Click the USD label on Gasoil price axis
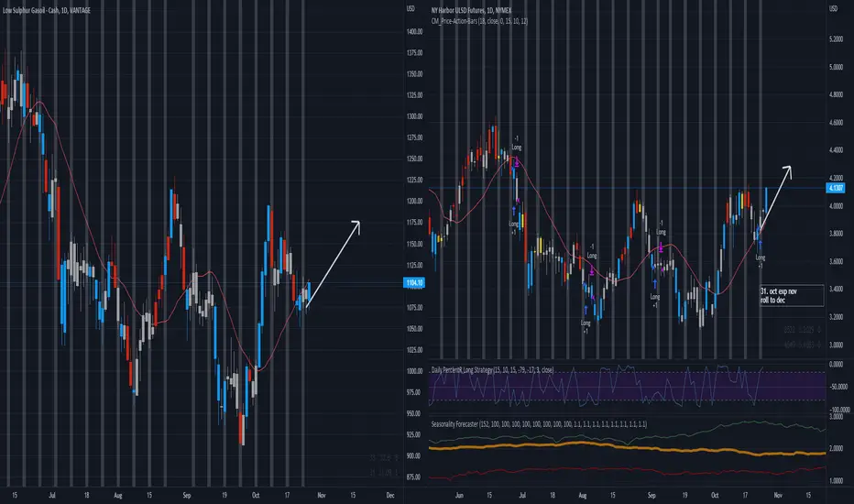The width and height of the screenshot is (854, 504). click(x=411, y=8)
